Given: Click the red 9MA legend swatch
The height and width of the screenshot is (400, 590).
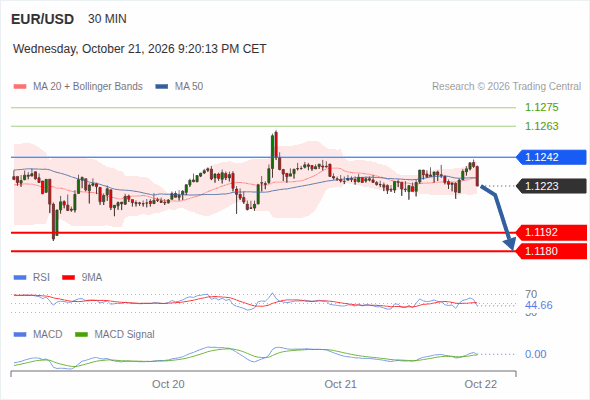Looking at the screenshot, I should [68, 278].
